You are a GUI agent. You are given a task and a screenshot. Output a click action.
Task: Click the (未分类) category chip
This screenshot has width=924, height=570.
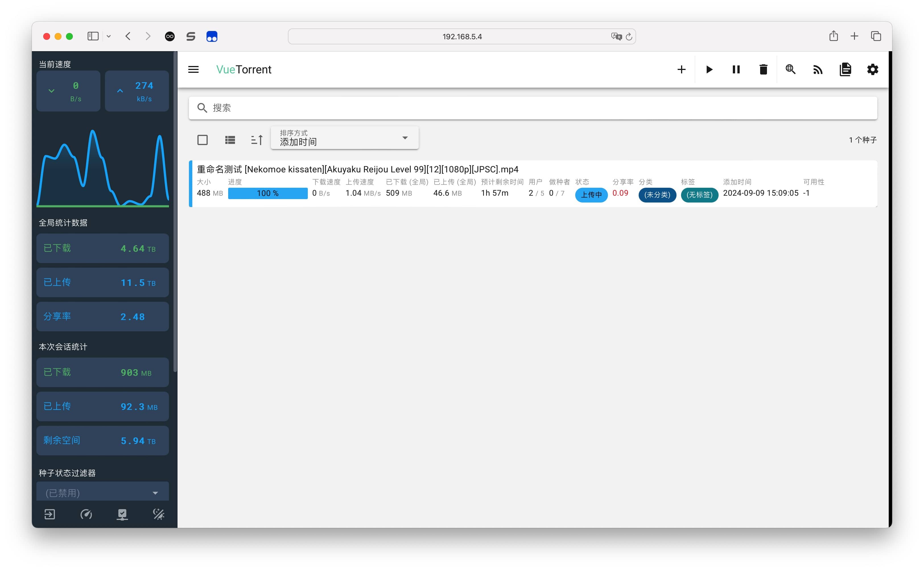click(x=657, y=195)
